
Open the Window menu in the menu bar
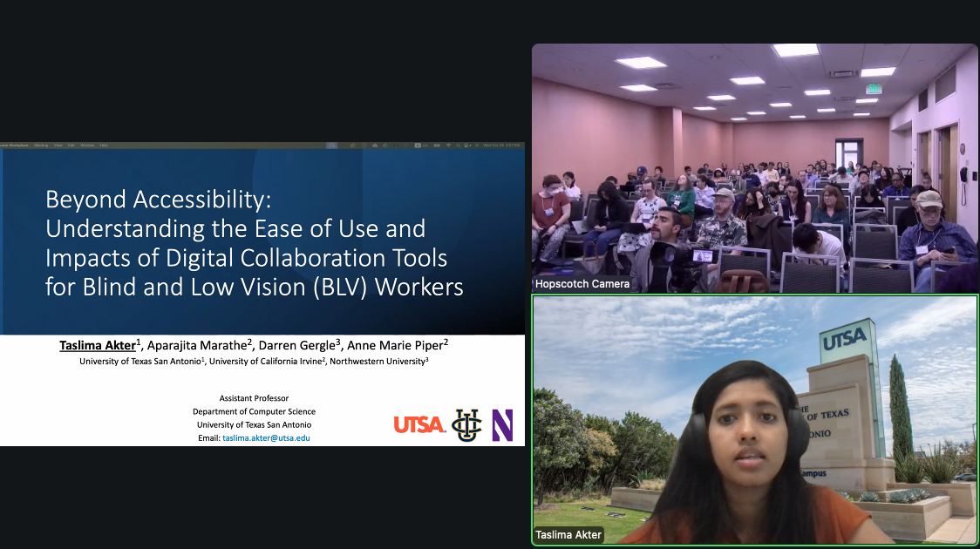tap(87, 146)
